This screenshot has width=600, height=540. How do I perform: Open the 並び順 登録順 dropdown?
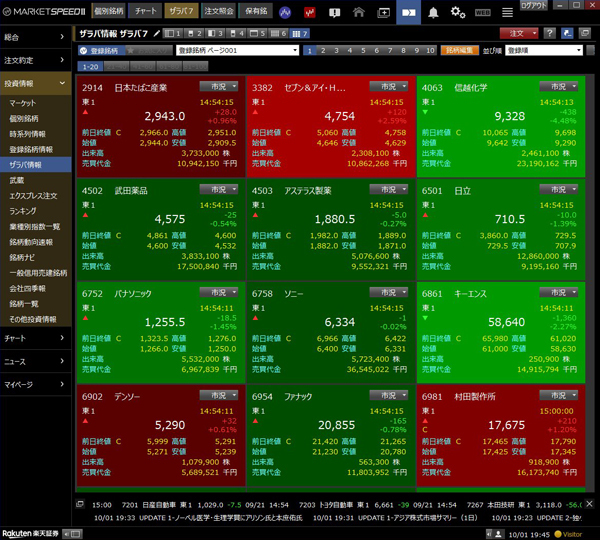(544, 50)
